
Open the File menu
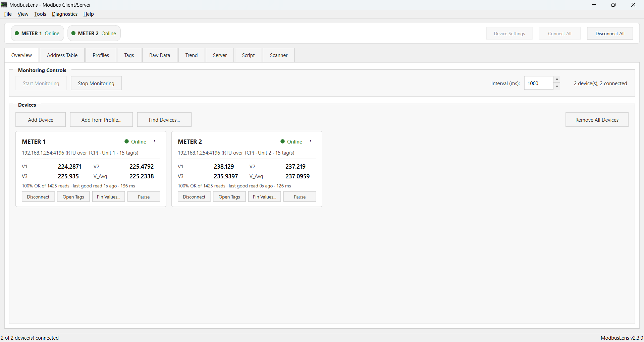(x=8, y=14)
